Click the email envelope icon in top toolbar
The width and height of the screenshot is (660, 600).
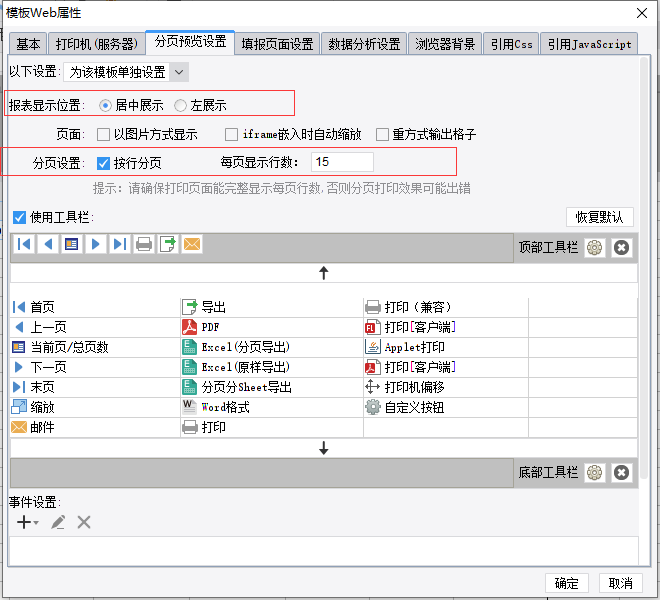(192, 244)
